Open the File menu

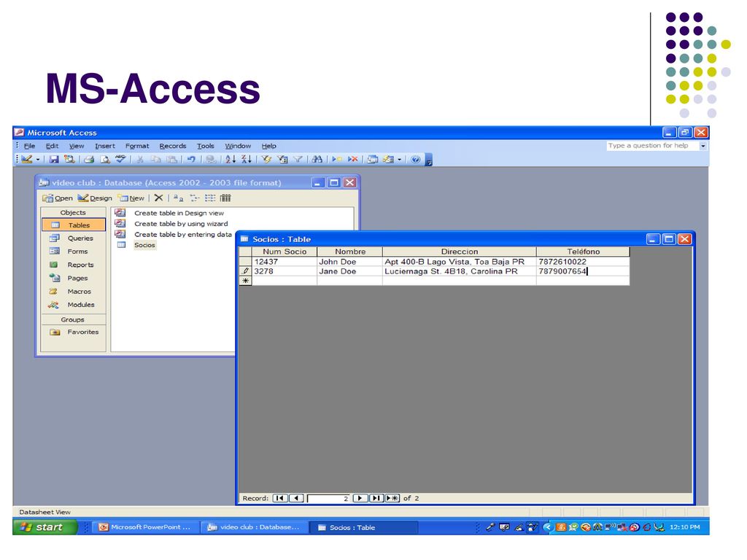(x=29, y=146)
